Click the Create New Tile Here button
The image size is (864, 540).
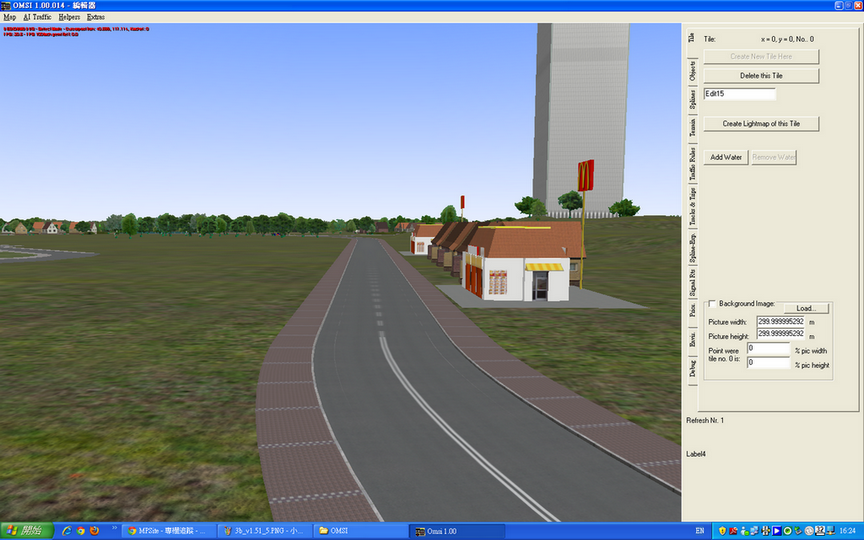pyautogui.click(x=761, y=56)
